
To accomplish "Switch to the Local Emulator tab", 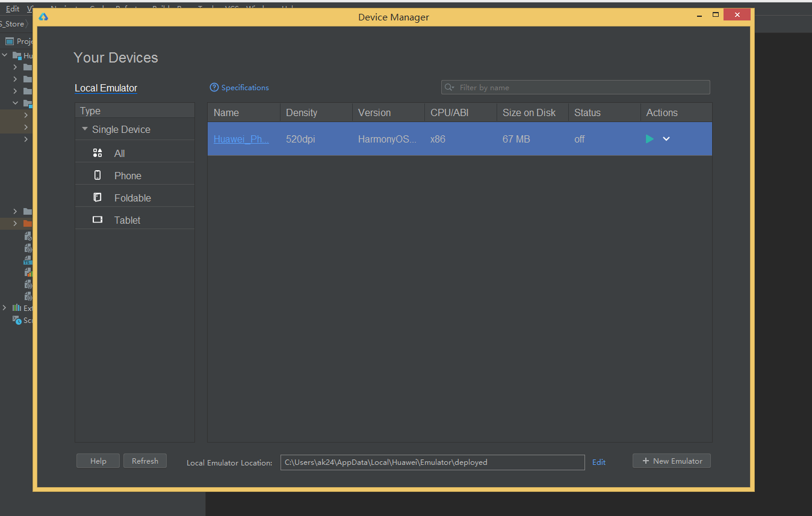I will coord(106,88).
